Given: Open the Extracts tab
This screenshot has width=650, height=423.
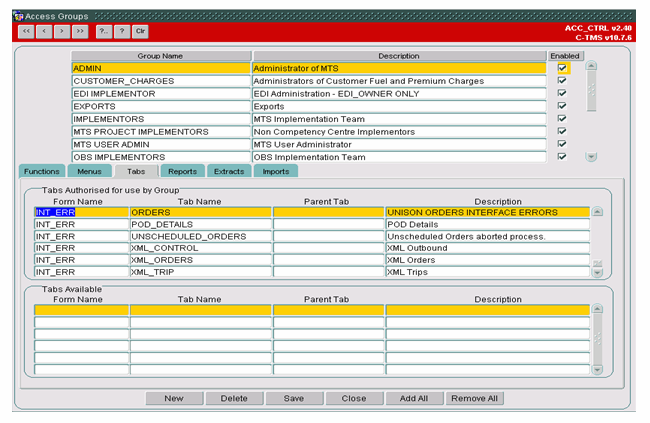Looking at the screenshot, I should click(x=229, y=171).
